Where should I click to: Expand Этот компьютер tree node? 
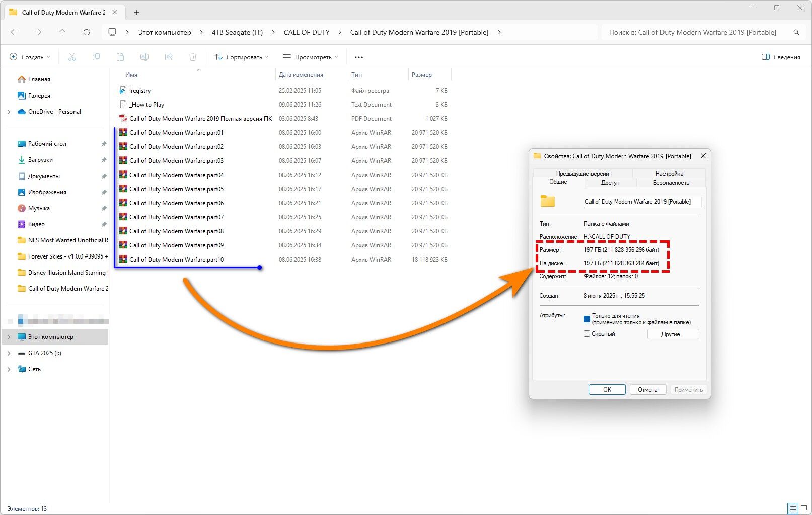click(x=9, y=337)
